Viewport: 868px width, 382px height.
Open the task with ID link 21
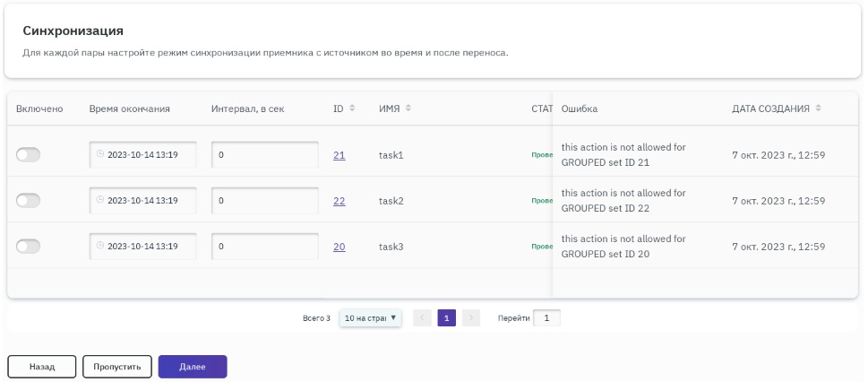pyautogui.click(x=339, y=155)
